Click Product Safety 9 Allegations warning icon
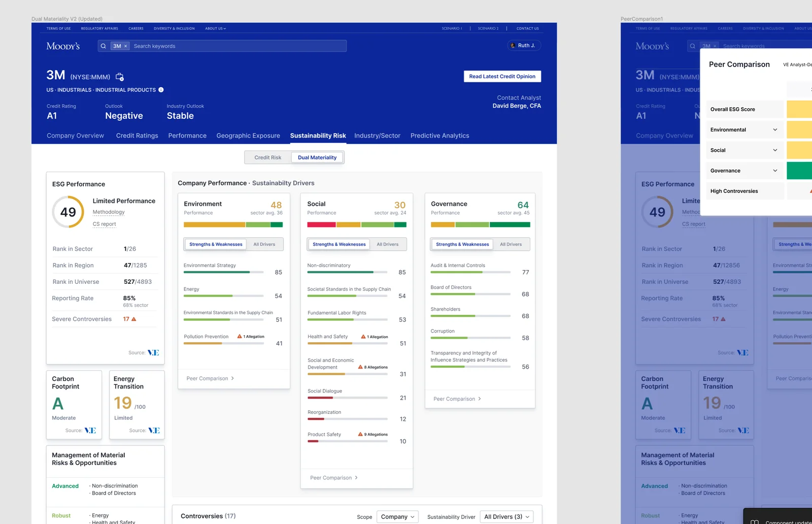Viewport: 812px width, 524px height. click(x=360, y=435)
